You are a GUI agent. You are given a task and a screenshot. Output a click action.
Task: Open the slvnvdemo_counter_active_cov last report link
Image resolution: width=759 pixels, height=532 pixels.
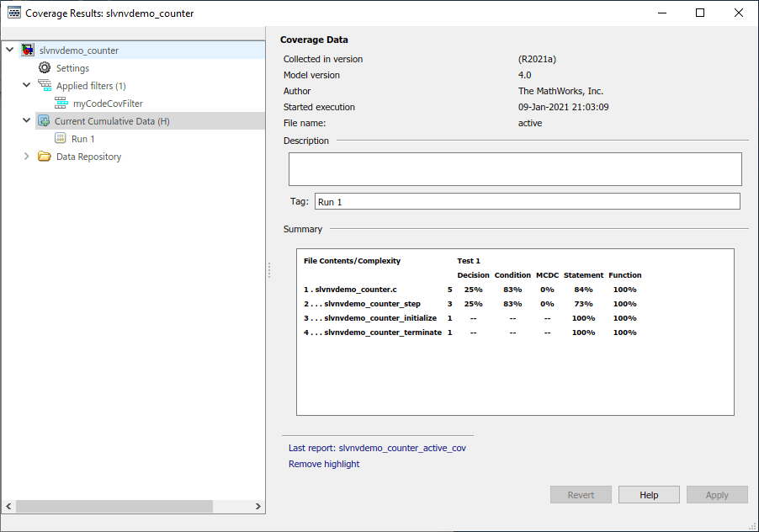click(402, 448)
